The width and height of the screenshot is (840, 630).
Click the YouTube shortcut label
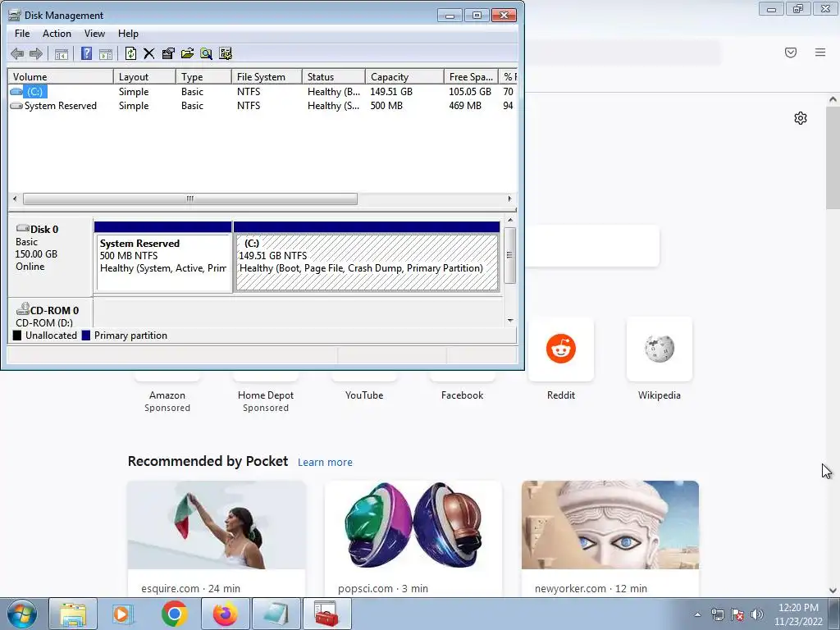coord(364,395)
